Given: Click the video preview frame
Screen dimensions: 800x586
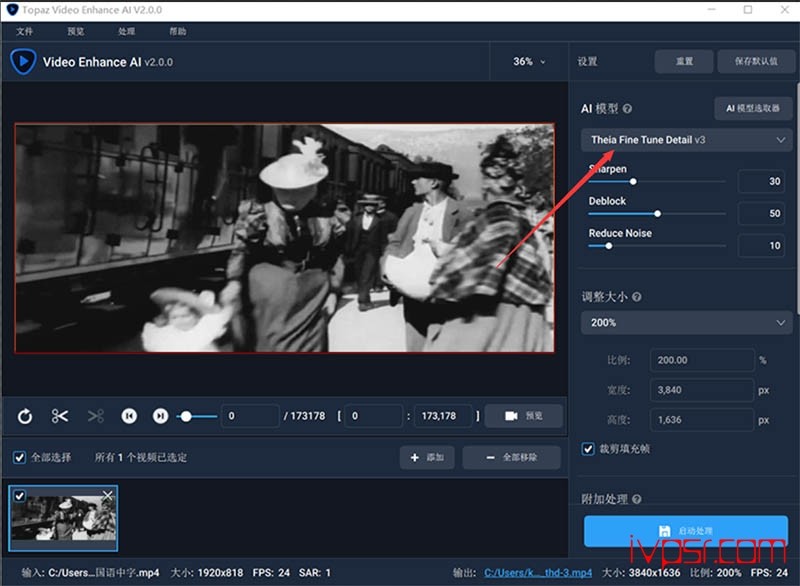Looking at the screenshot, I should pyautogui.click(x=285, y=238).
